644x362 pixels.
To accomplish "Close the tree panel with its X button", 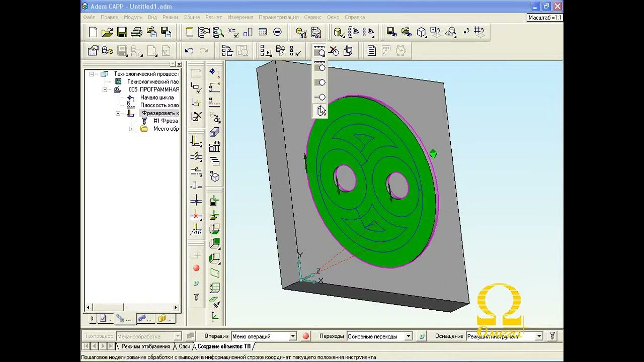I will [x=179, y=64].
